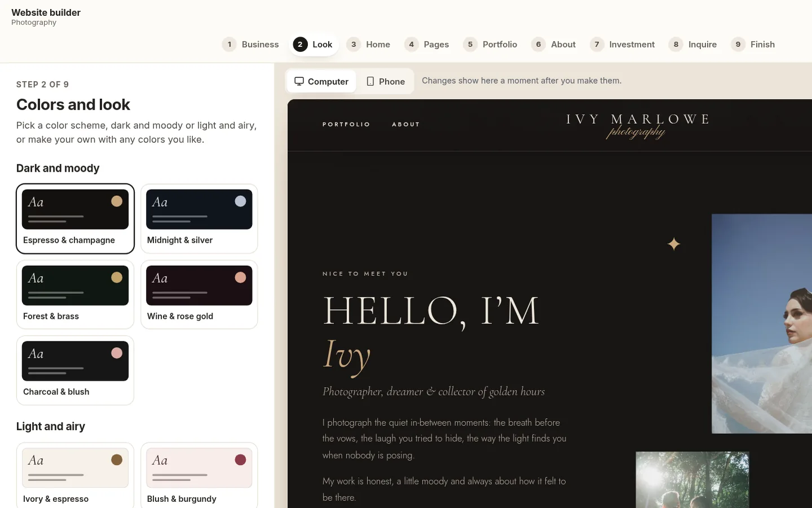Screen dimensions: 812x508
Task: Click the Ivy Marlowe photography logo
Action: pyautogui.click(x=637, y=126)
